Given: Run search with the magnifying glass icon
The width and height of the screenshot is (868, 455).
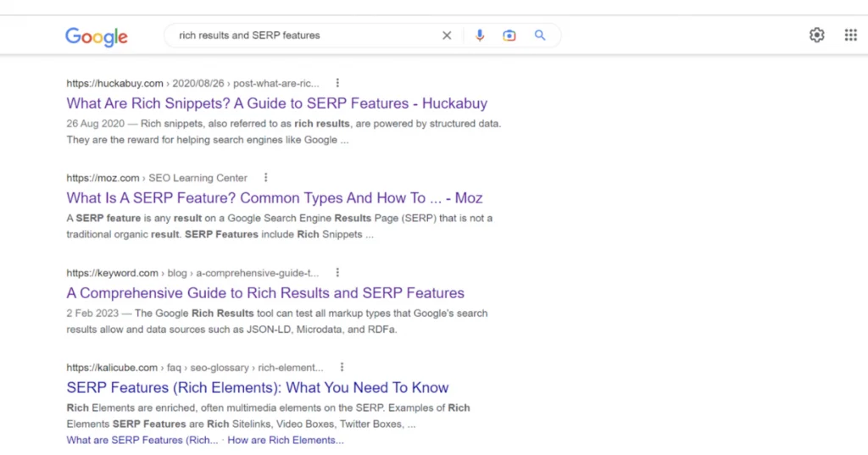Looking at the screenshot, I should pos(540,36).
